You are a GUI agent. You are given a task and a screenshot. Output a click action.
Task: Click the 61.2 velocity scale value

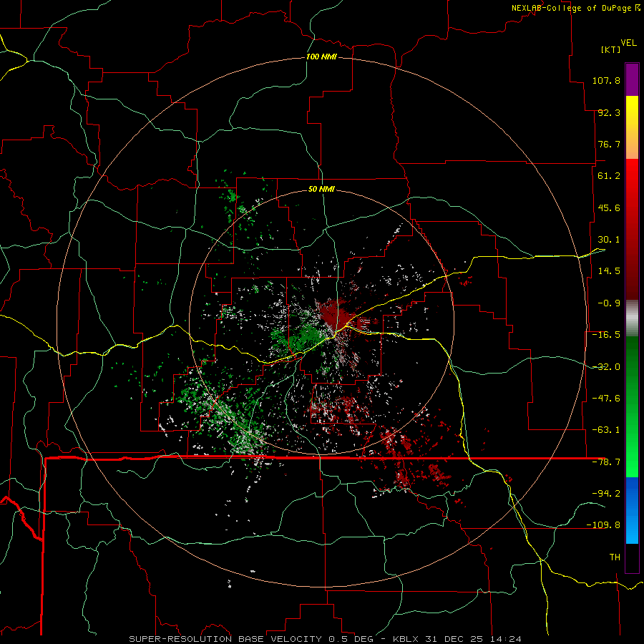tap(609, 176)
